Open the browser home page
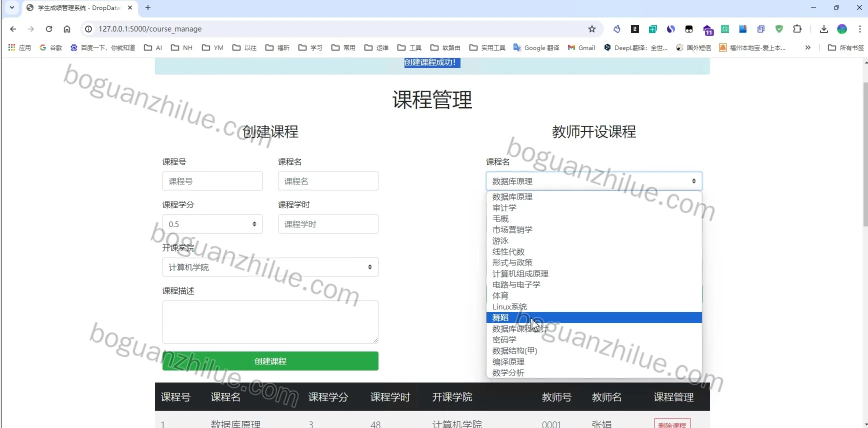 pos(67,29)
